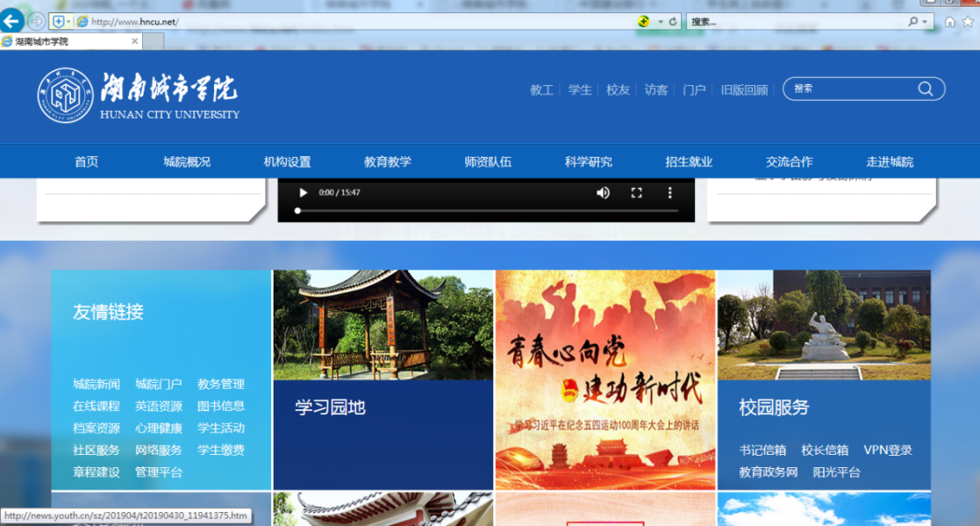980x526 pixels.
Task: Play the embedded video
Action: (303, 192)
